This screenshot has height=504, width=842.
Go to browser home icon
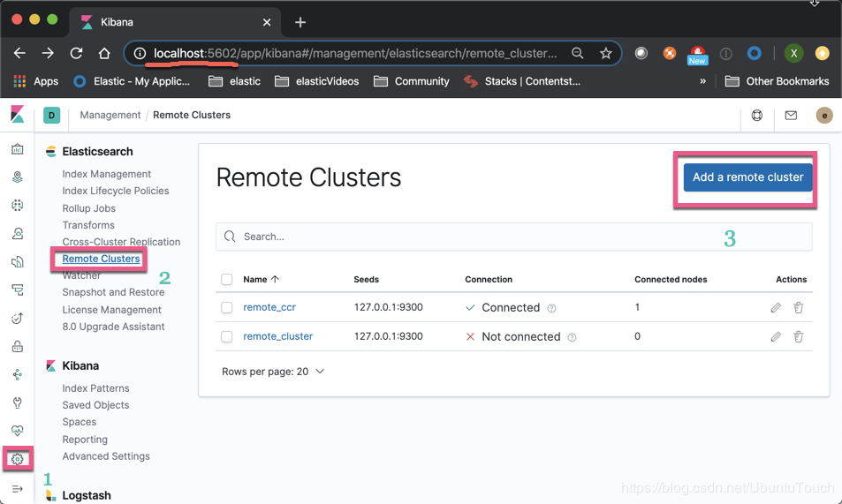pos(104,53)
